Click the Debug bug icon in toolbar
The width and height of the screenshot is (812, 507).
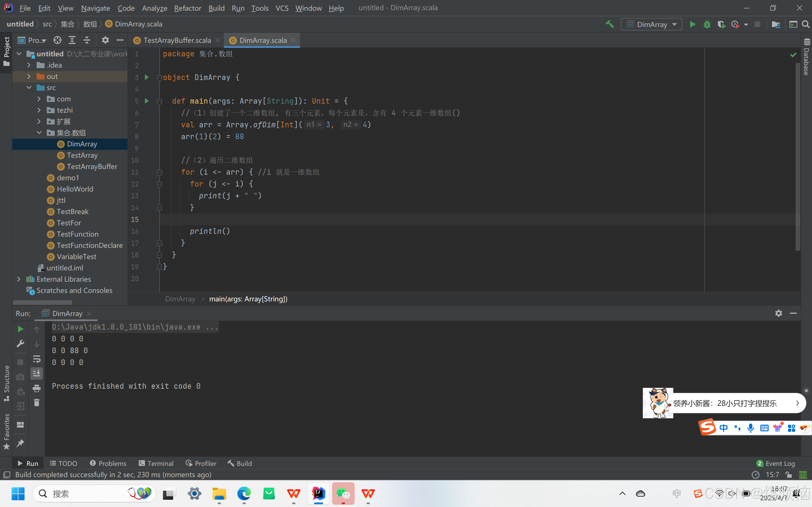(x=707, y=24)
